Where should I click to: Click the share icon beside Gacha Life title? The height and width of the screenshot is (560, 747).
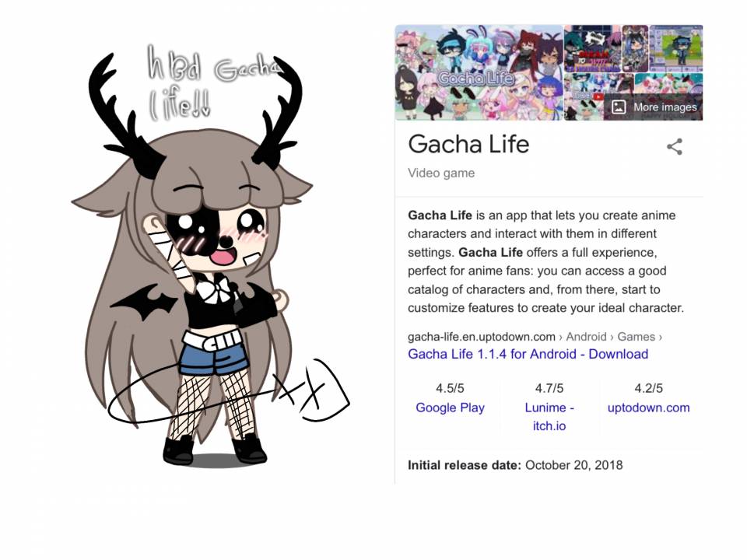(x=674, y=147)
